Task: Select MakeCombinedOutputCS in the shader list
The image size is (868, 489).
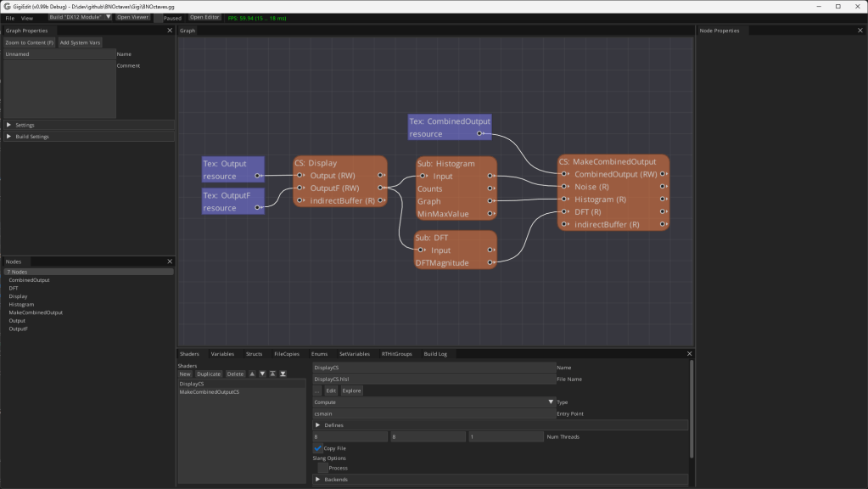Action: (x=209, y=392)
